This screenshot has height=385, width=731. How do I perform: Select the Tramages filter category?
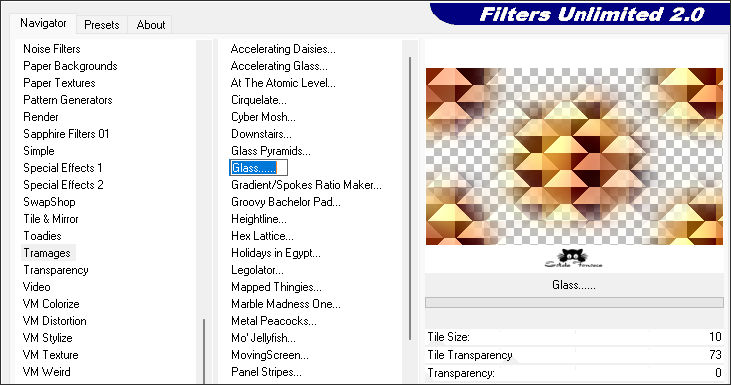pyautogui.click(x=47, y=253)
